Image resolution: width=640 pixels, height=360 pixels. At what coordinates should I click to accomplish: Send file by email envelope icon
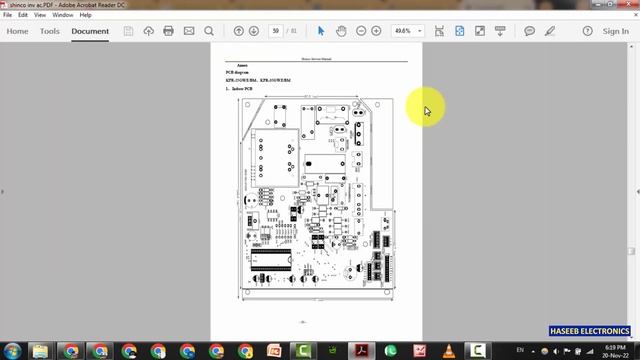point(189,31)
